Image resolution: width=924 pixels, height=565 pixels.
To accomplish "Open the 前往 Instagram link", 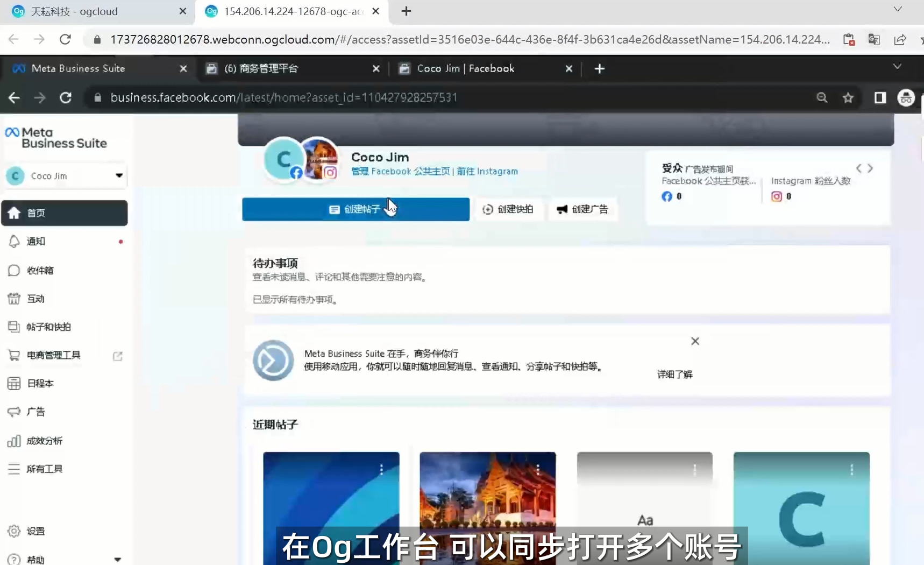I will click(x=487, y=171).
